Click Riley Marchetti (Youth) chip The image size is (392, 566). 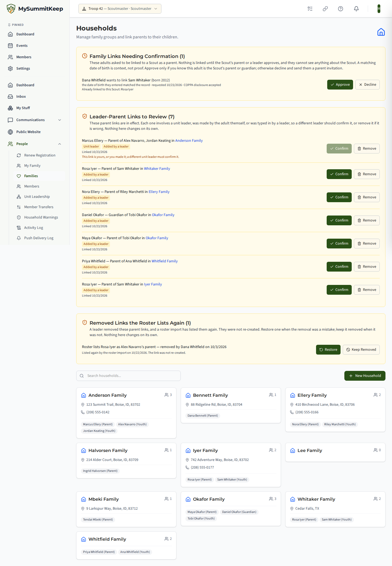(x=340, y=424)
